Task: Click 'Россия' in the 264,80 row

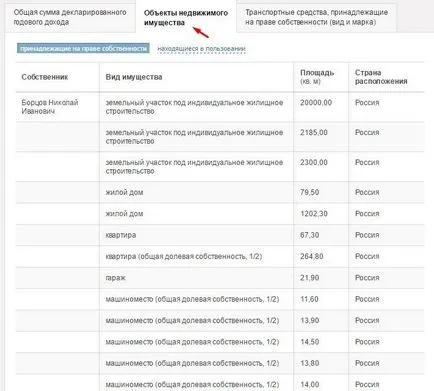Action: point(367,256)
